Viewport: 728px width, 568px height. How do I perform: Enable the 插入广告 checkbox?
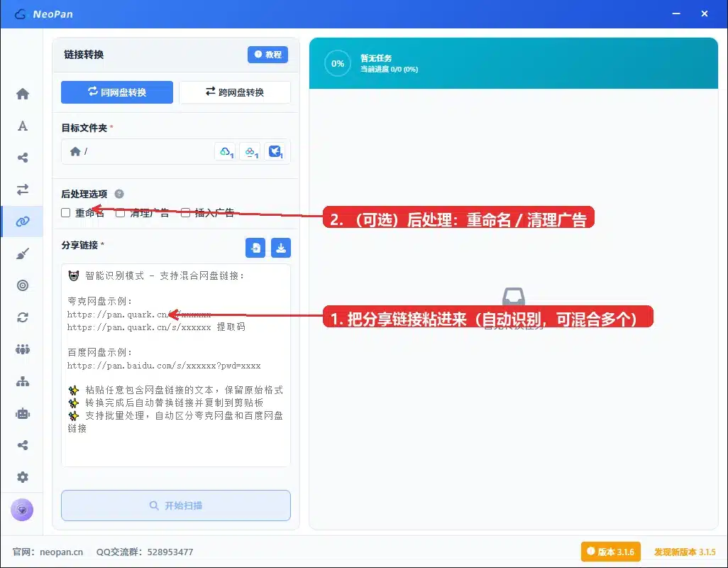click(x=185, y=213)
